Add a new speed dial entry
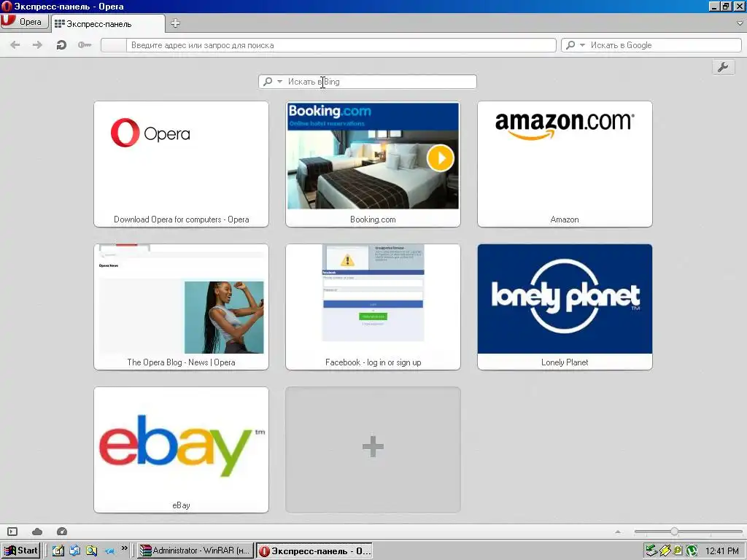 pos(373,449)
